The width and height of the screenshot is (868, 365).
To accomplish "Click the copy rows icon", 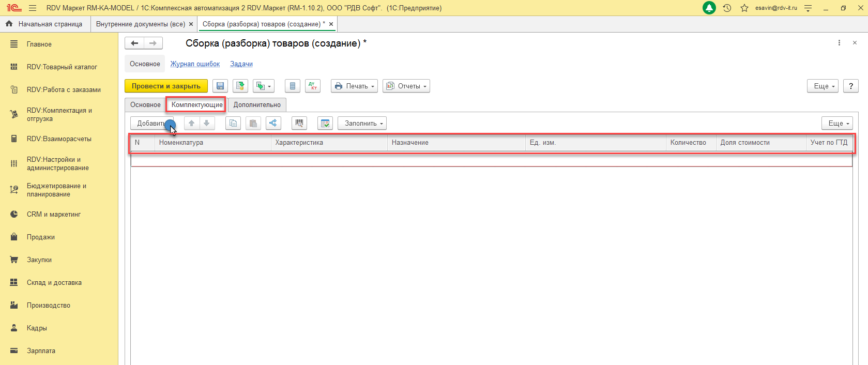I will click(x=233, y=123).
